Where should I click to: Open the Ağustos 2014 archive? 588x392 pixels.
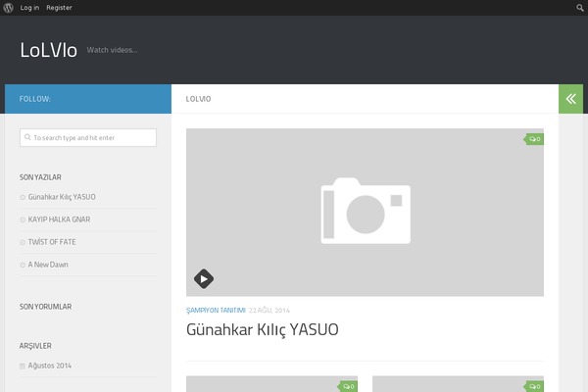tap(50, 366)
